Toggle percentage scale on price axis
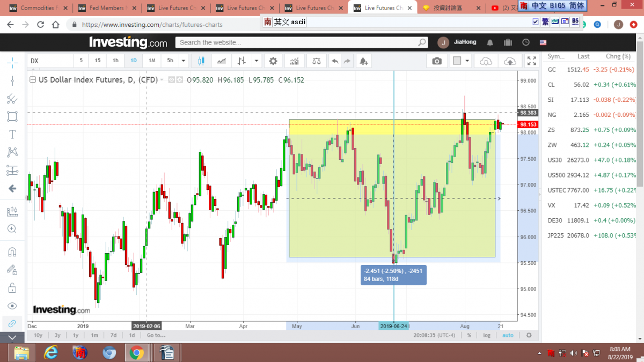 (469, 335)
